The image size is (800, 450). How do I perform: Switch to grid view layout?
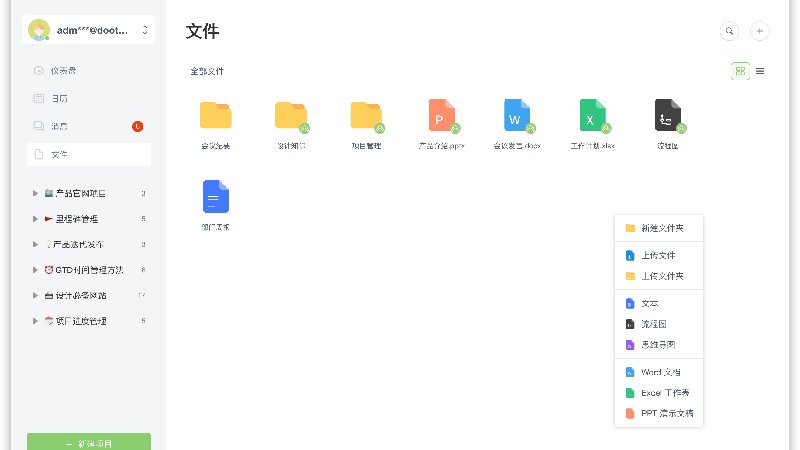pos(740,71)
